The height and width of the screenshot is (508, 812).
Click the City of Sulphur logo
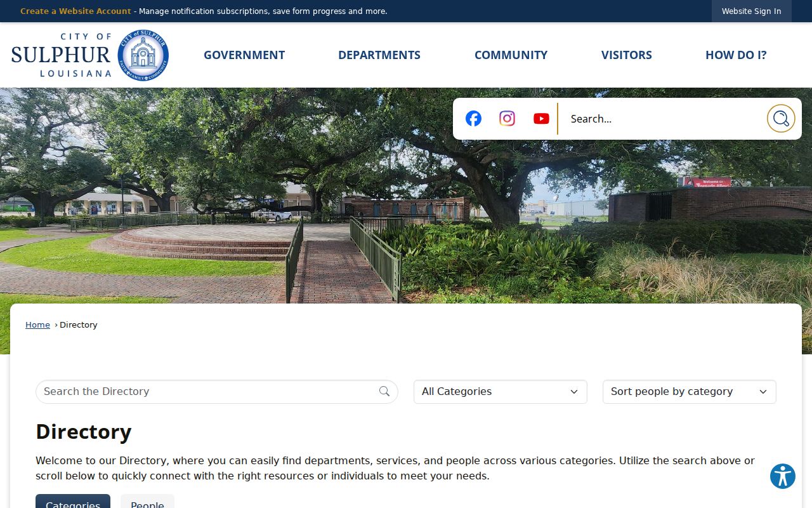[x=90, y=55]
